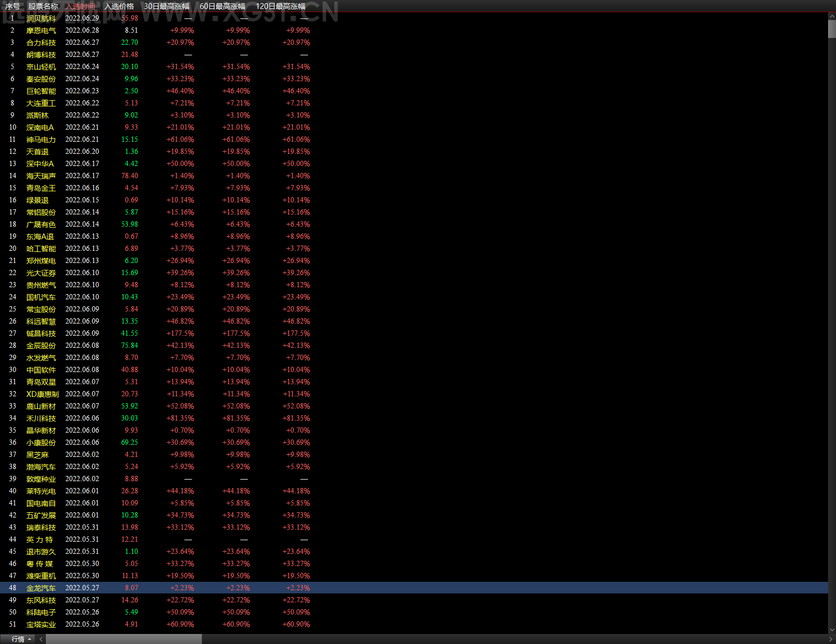Image resolution: width=836 pixels, height=644 pixels.
Task: Select stock 敦煌种业
Action: click(x=41, y=479)
